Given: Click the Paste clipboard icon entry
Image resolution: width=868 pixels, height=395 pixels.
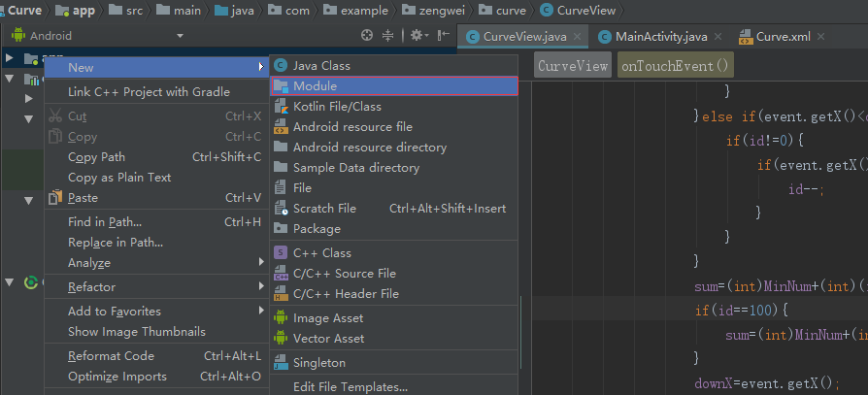Looking at the screenshot, I should pos(83,198).
